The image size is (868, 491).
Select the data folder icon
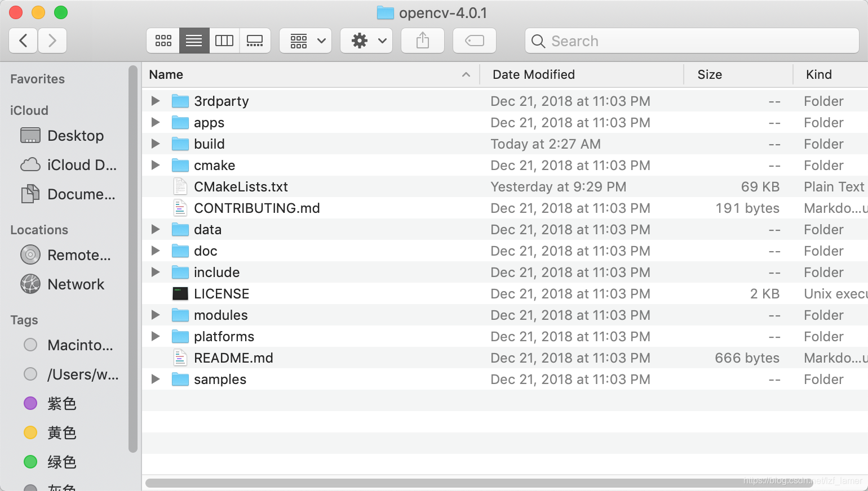point(180,229)
